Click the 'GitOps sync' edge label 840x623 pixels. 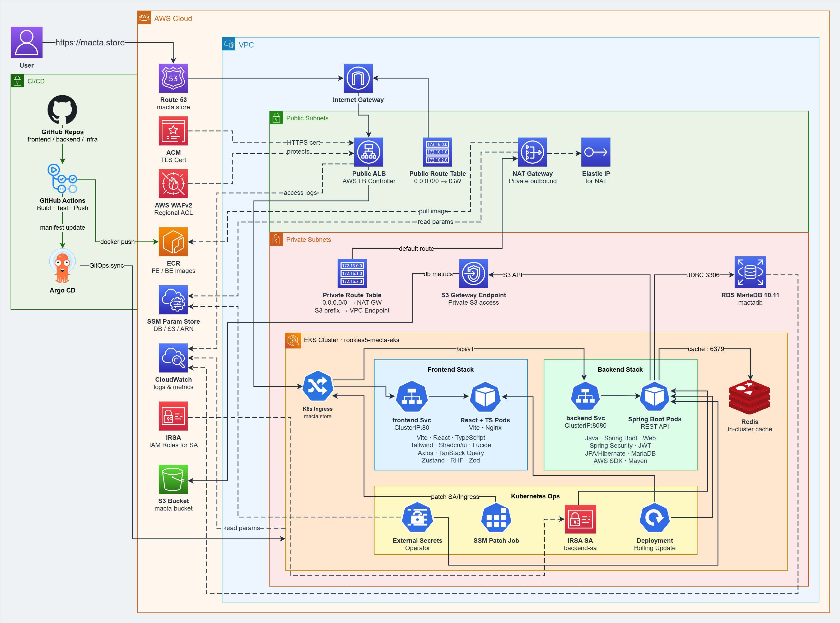(x=106, y=266)
